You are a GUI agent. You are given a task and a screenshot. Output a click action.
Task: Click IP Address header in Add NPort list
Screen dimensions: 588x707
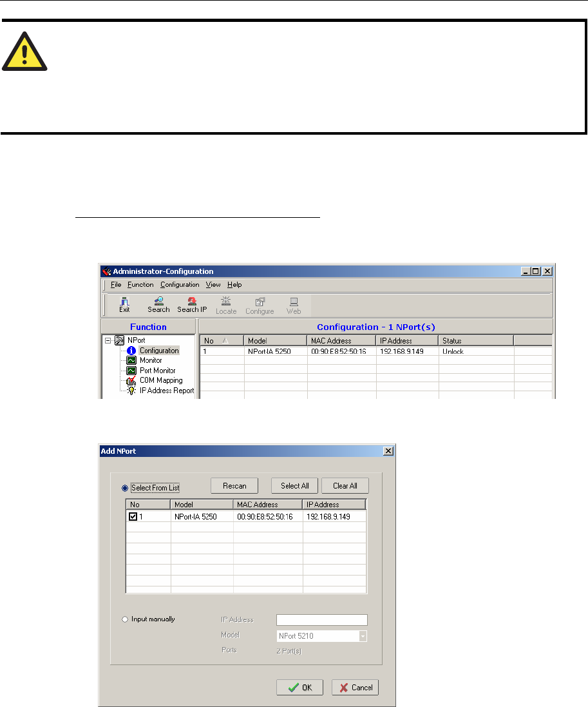tap(334, 505)
